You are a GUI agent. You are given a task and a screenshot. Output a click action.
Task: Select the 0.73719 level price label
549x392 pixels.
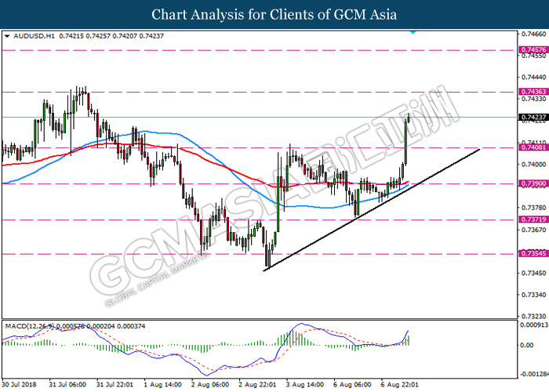(x=533, y=220)
